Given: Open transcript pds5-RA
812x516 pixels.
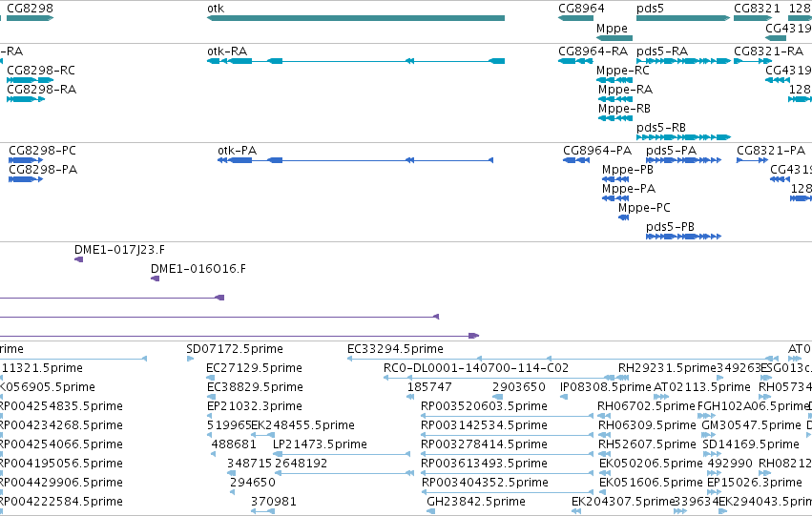Looking at the screenshot, I should [x=683, y=61].
